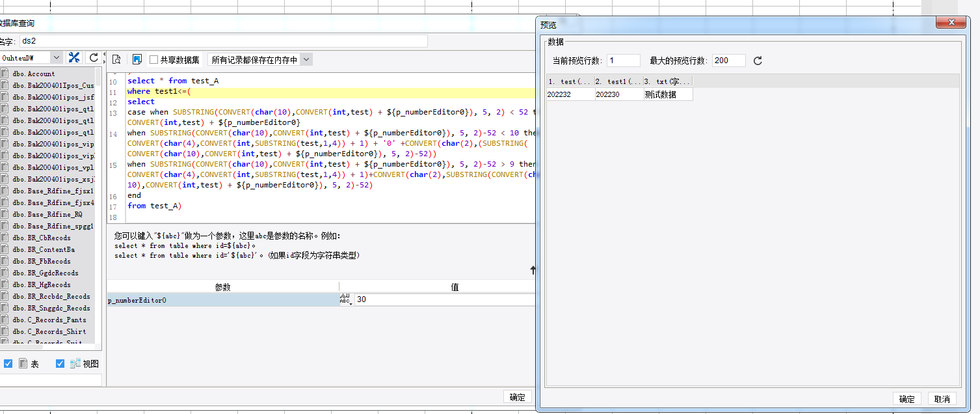Click the up arrow above the parameter table
Screen dimensions: 980x414
(x=533, y=269)
